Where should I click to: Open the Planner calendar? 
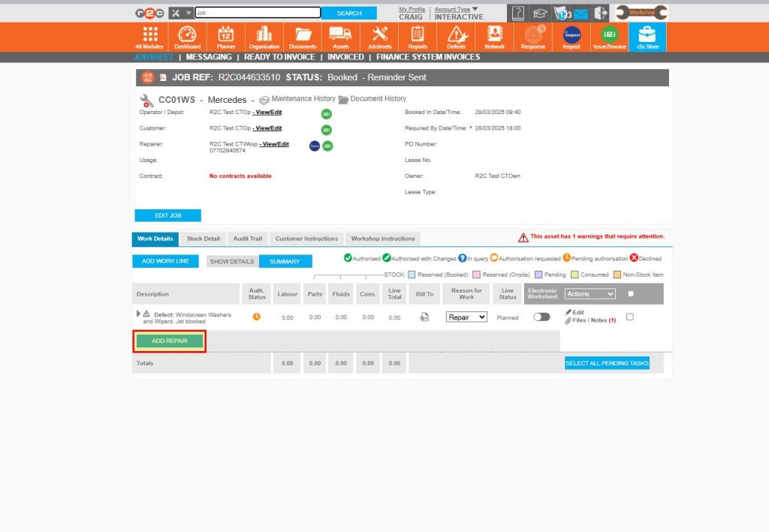[225, 37]
